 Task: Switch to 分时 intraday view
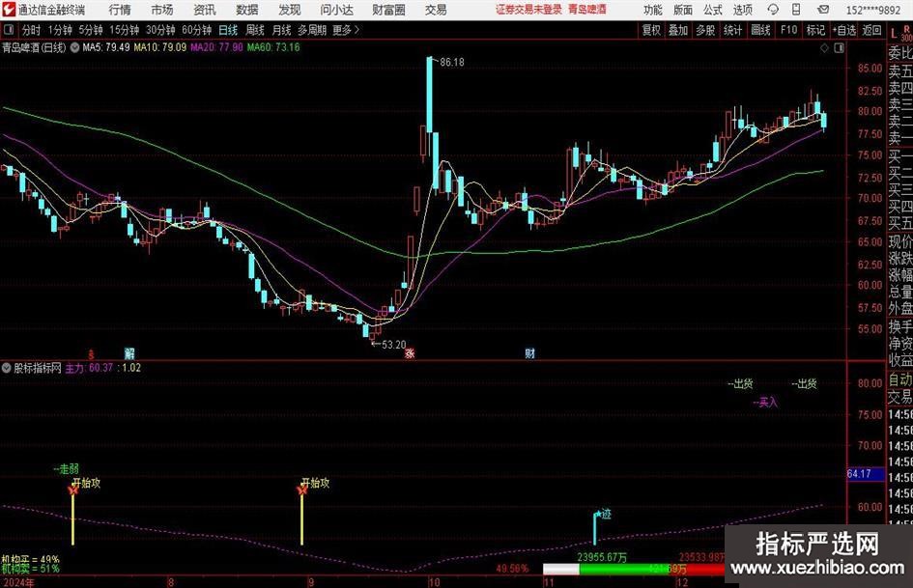pos(32,30)
